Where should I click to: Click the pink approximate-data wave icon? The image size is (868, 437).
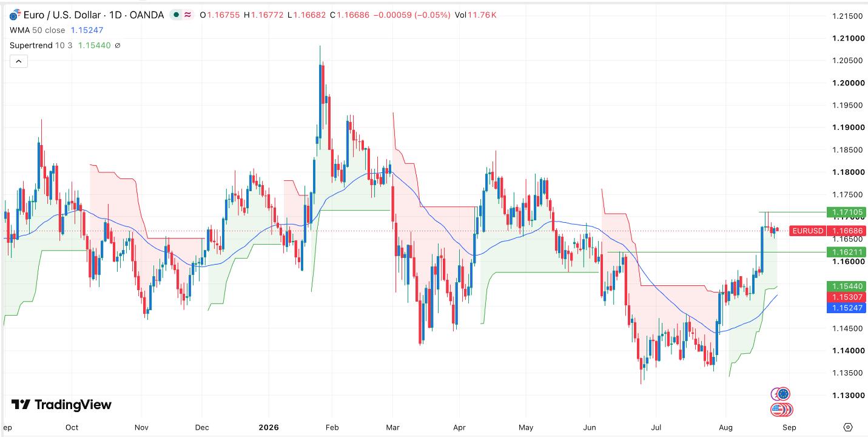pos(189,15)
